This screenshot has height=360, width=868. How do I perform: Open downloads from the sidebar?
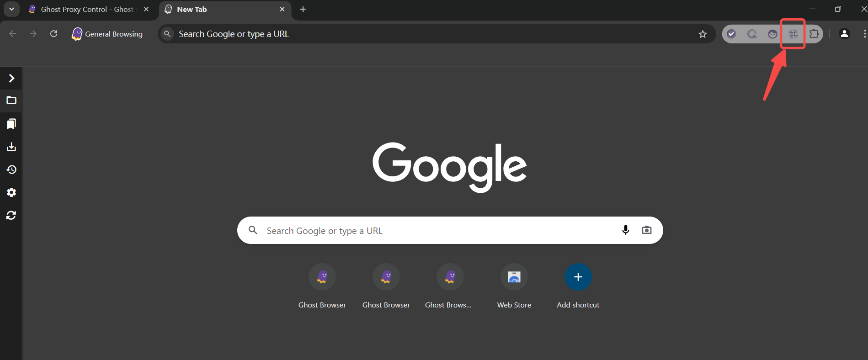tap(11, 147)
